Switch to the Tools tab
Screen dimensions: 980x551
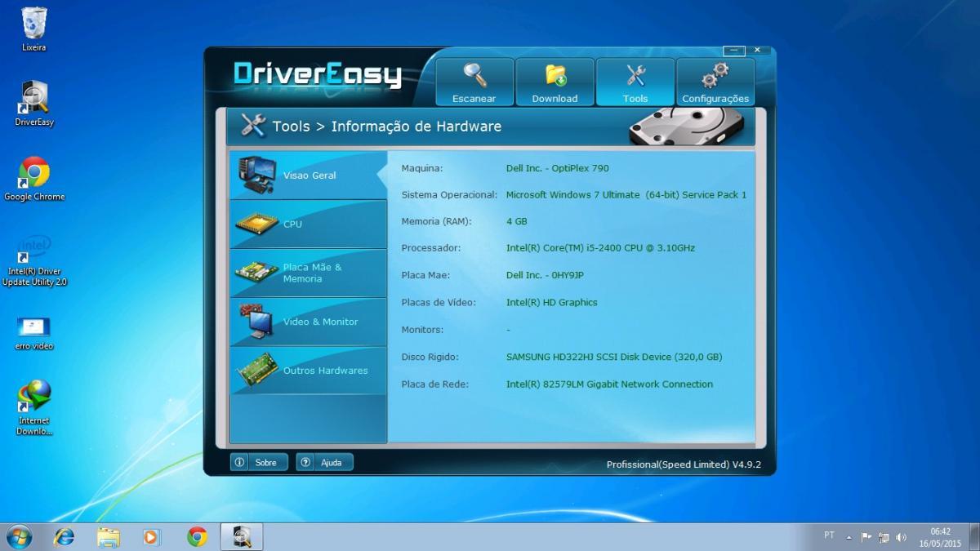tap(635, 82)
